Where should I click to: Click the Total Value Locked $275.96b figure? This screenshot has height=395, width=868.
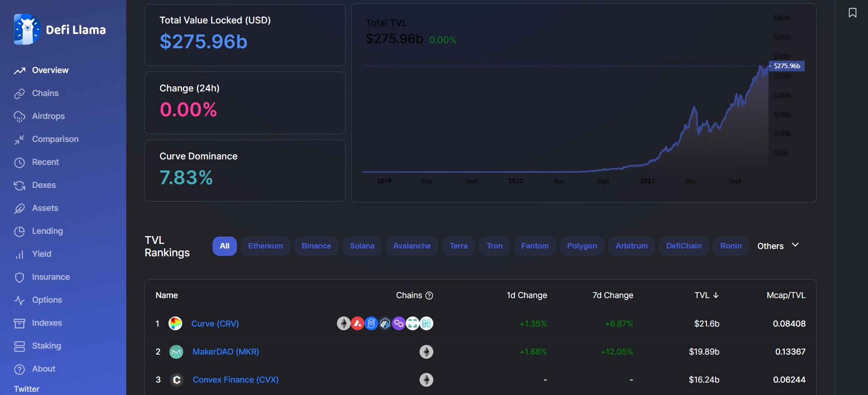(x=203, y=42)
